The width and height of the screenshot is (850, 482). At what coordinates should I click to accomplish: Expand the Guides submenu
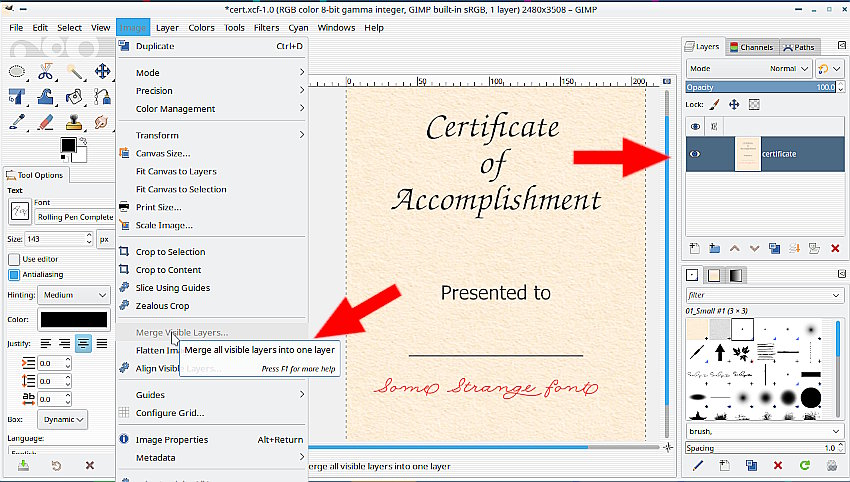click(x=212, y=395)
